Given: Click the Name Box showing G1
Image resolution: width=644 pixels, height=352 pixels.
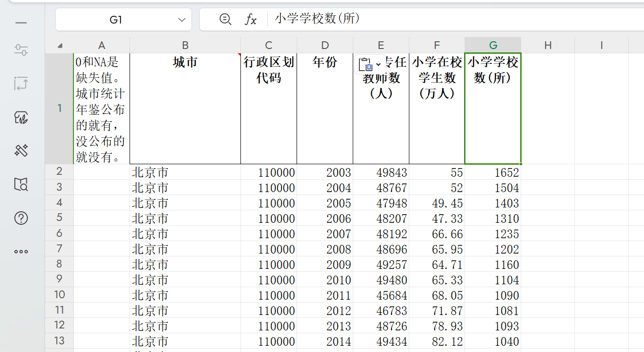Looking at the screenshot, I should tap(116, 20).
